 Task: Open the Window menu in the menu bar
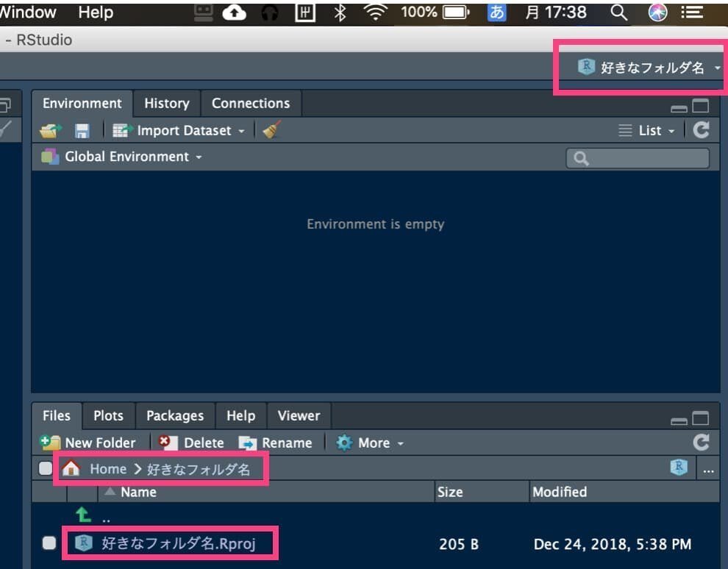click(x=28, y=12)
